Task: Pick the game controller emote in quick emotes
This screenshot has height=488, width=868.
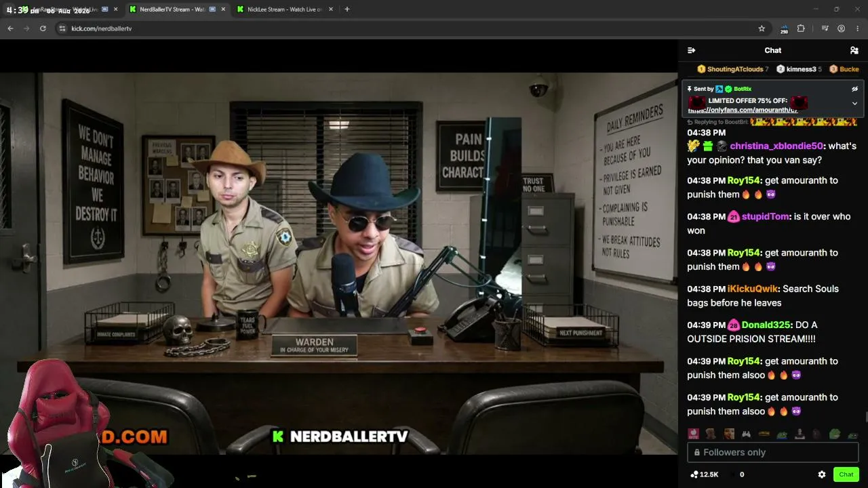Action: pos(746,434)
